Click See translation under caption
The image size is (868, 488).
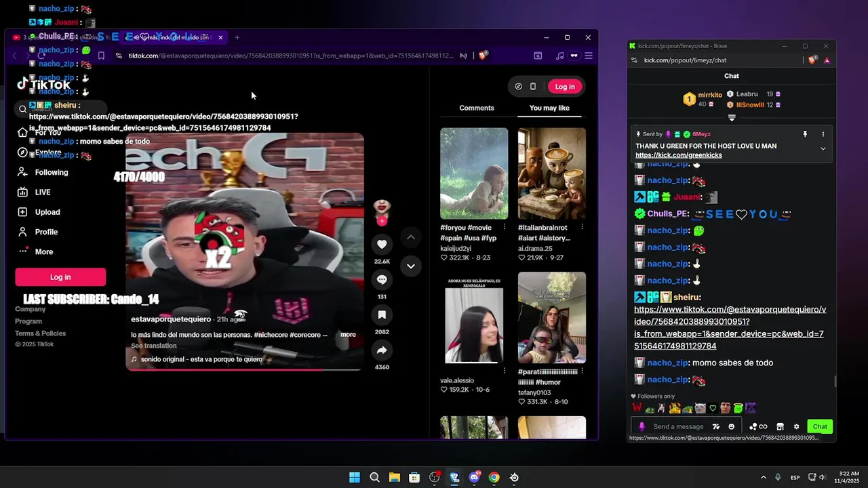click(154, 346)
